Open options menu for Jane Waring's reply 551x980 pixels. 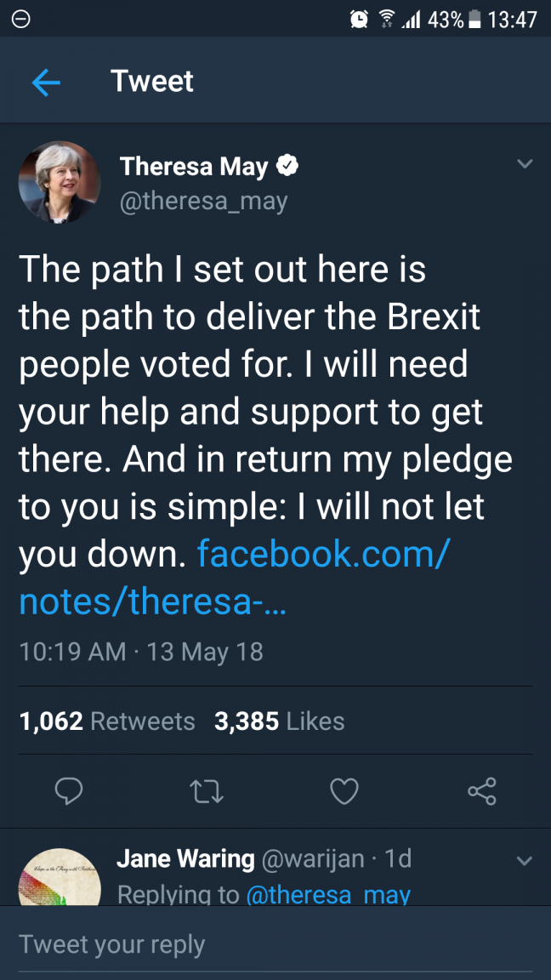click(525, 860)
